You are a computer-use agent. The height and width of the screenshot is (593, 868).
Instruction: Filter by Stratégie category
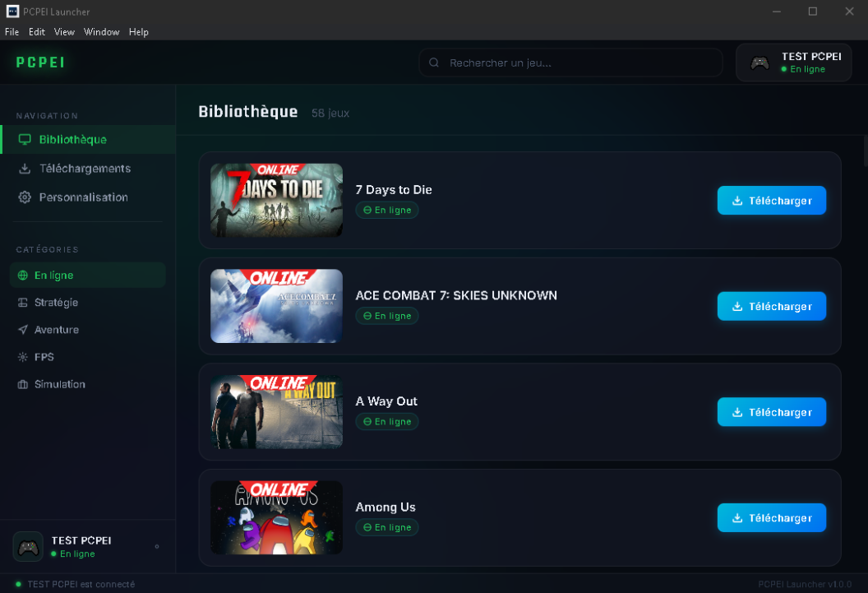click(87, 303)
